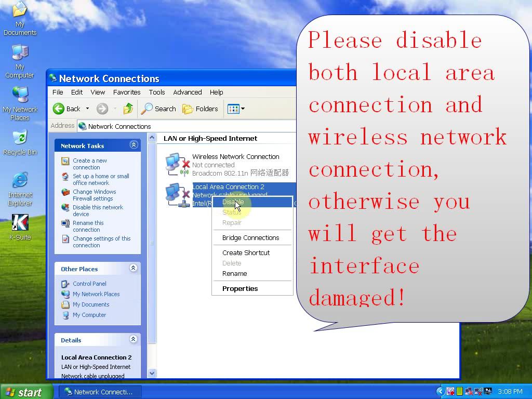
Task: Open the Advanced menu
Action: point(187,92)
